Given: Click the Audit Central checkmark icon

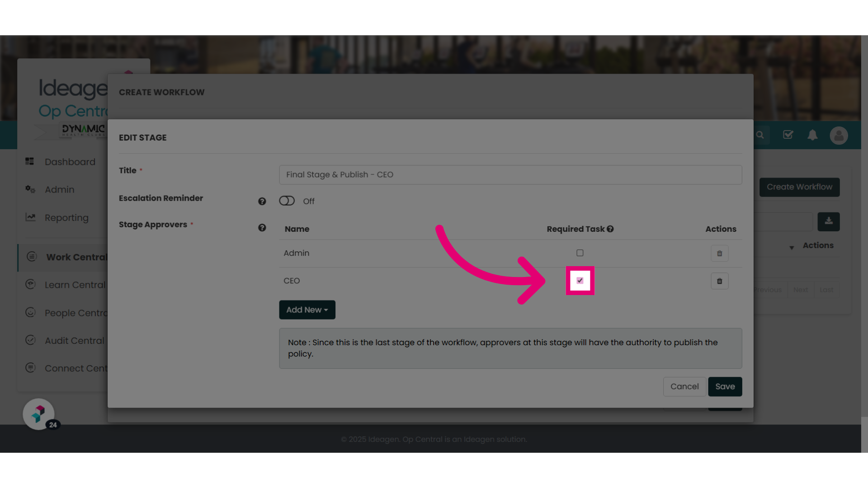Looking at the screenshot, I should coord(30,340).
